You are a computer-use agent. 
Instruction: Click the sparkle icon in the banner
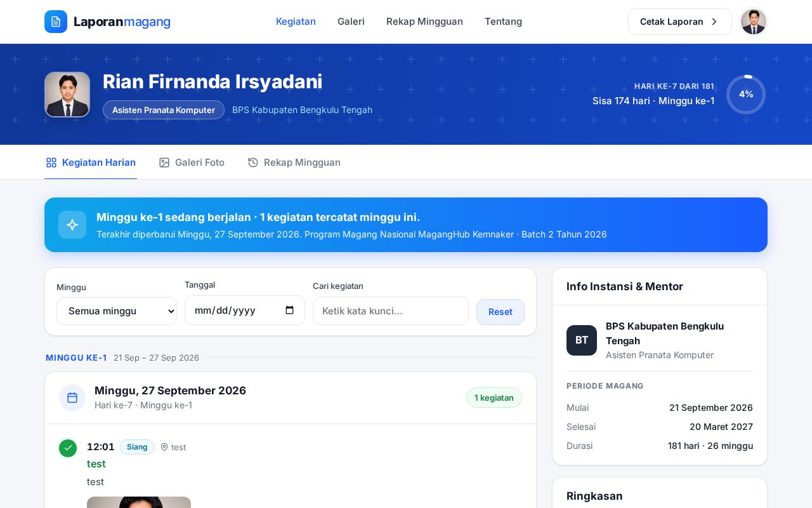pos(72,225)
